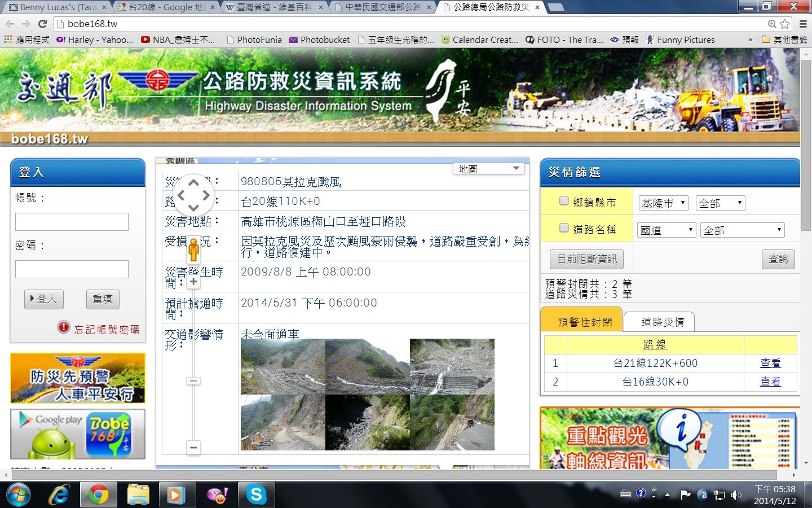812x508 pixels.
Task: Click the zoom magnifier in address bar
Action: point(772,24)
